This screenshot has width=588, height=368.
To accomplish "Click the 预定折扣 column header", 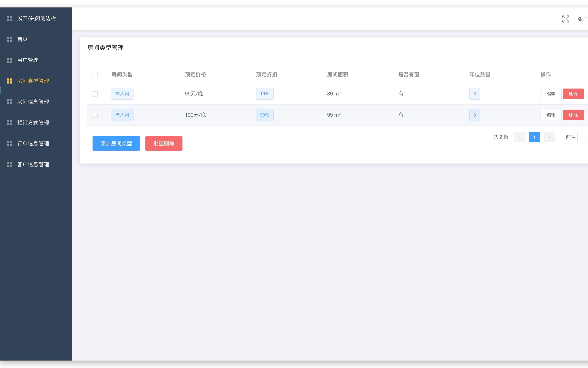I will tap(266, 75).
